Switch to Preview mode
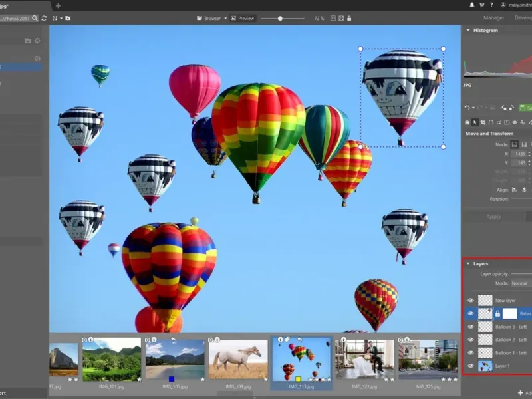 click(x=242, y=19)
